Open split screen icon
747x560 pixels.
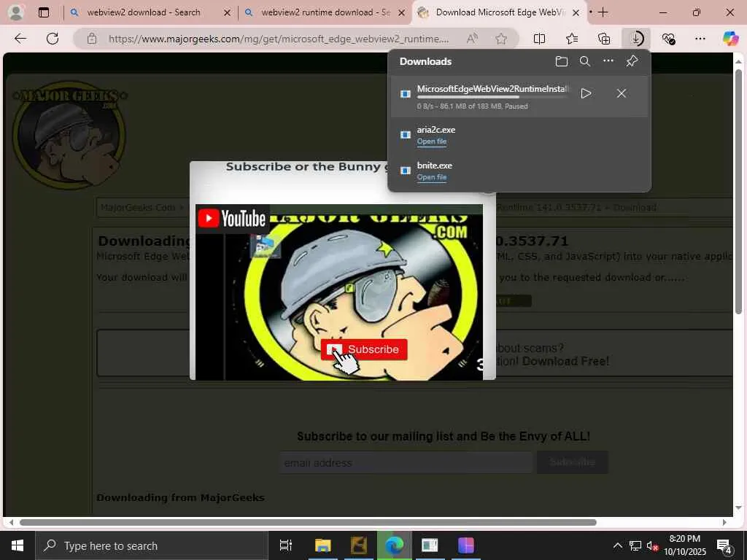click(x=539, y=39)
